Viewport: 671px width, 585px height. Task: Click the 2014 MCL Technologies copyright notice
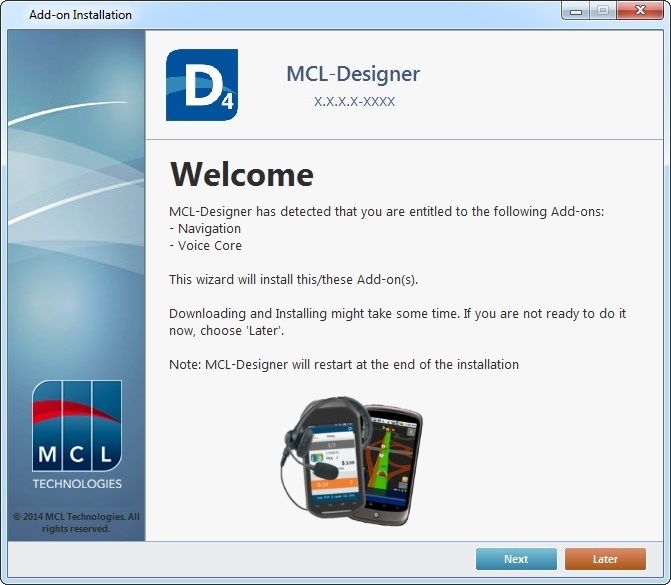tap(76, 522)
